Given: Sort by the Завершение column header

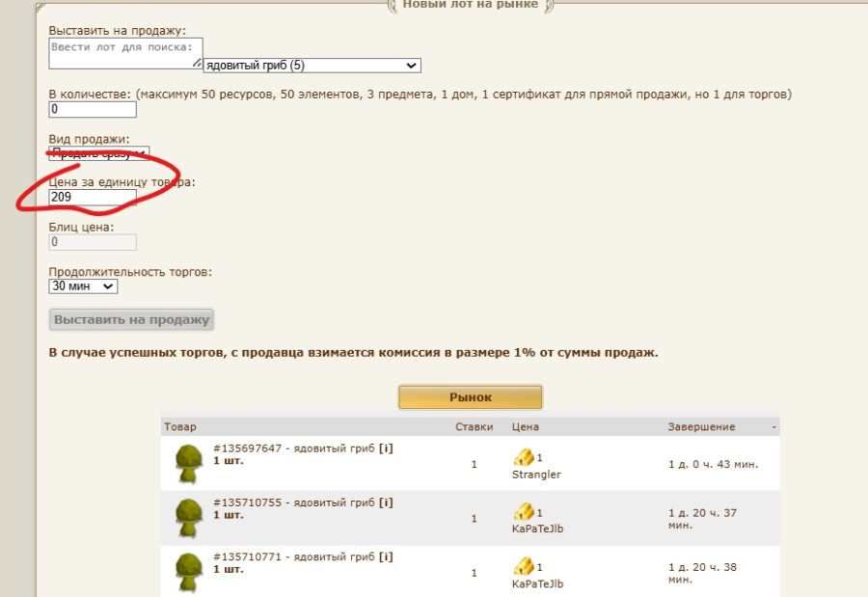Looking at the screenshot, I should click(x=701, y=426).
